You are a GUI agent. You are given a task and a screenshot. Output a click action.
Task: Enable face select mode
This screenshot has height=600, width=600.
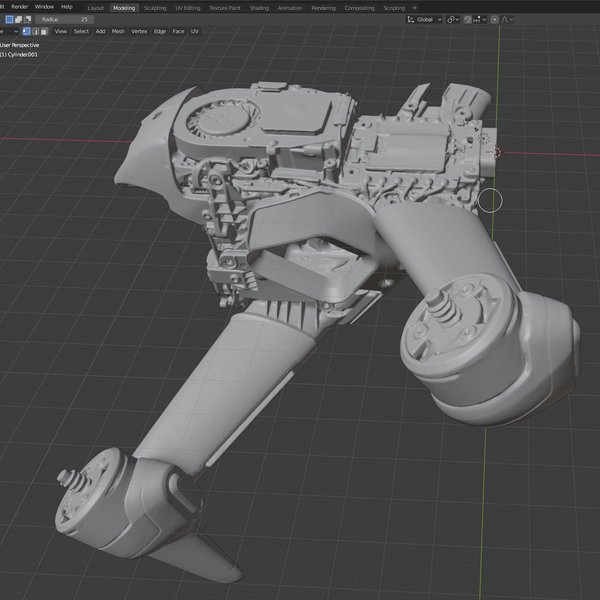tap(44, 31)
